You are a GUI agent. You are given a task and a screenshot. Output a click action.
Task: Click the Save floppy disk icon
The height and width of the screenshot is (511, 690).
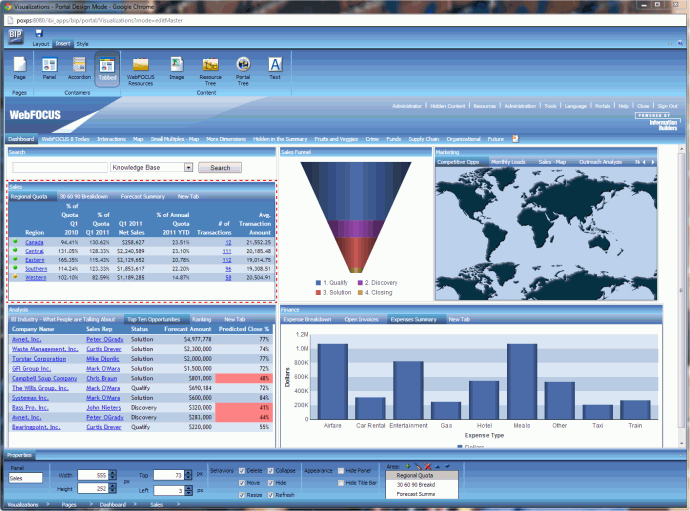click(39, 33)
